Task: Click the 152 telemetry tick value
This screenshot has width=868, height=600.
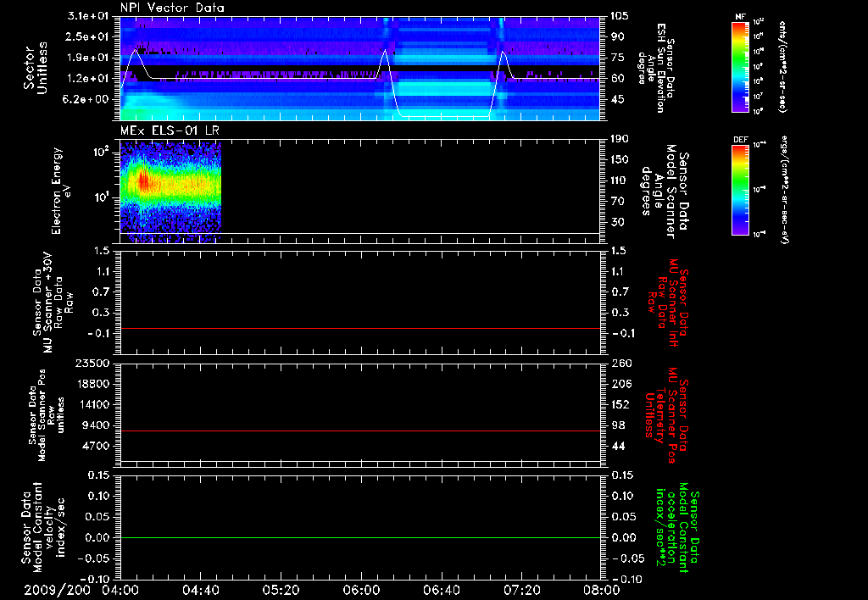Action: [620, 404]
